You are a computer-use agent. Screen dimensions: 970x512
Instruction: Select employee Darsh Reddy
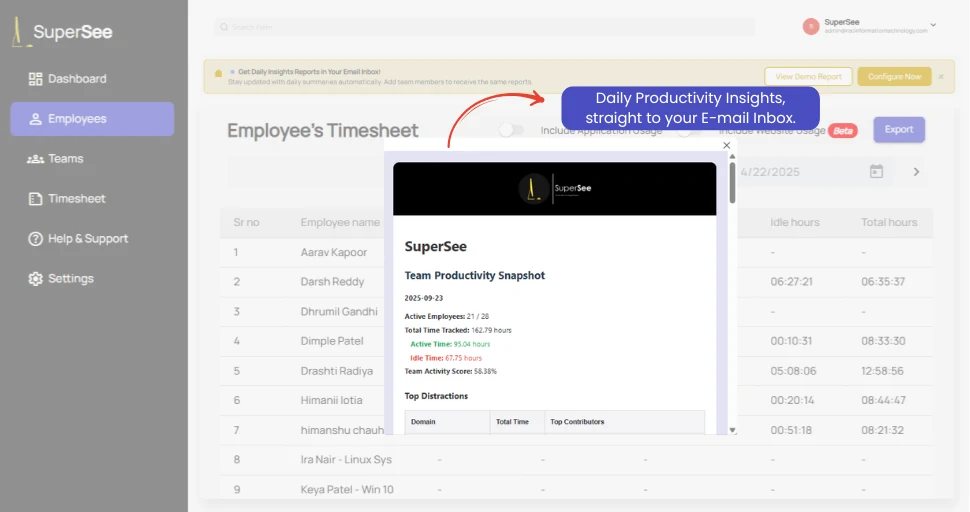[x=332, y=281]
